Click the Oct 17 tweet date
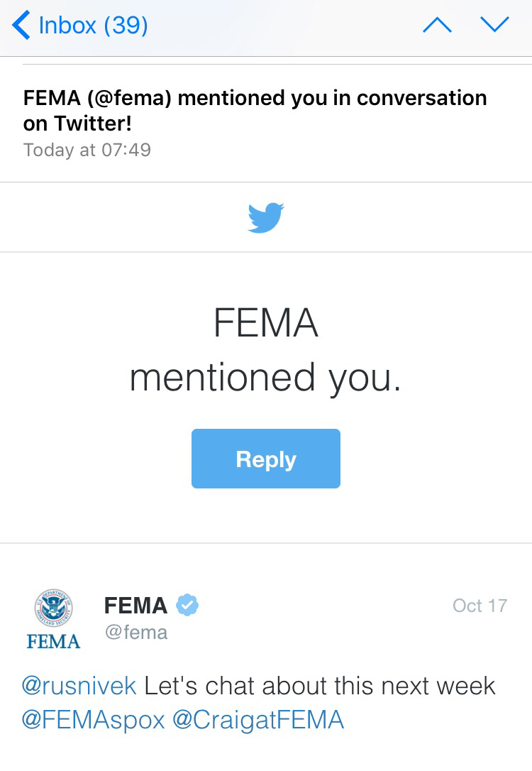Screen dimensions: 532x771 point(480,606)
